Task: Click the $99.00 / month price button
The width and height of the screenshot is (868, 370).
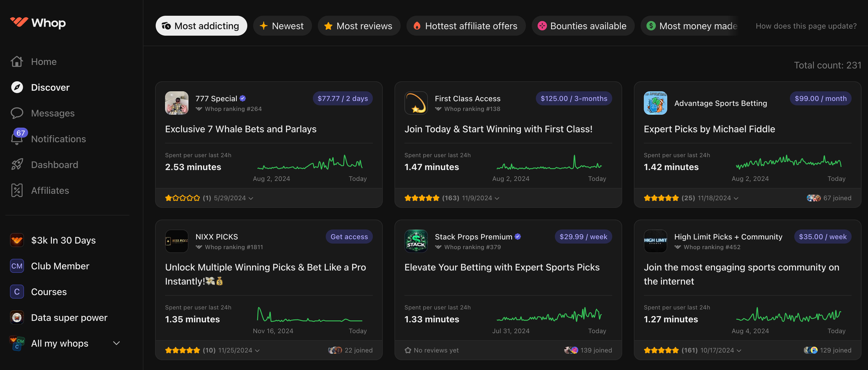Action: coord(821,99)
